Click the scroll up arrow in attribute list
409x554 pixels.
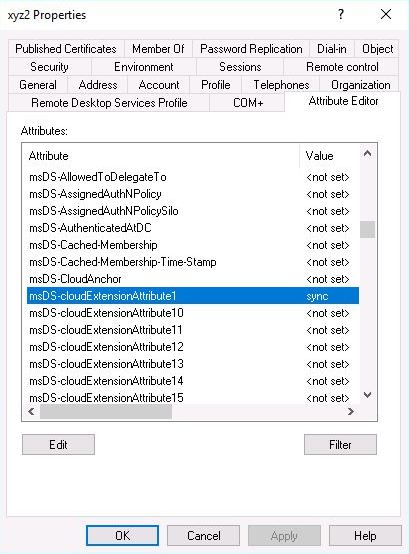[367, 153]
